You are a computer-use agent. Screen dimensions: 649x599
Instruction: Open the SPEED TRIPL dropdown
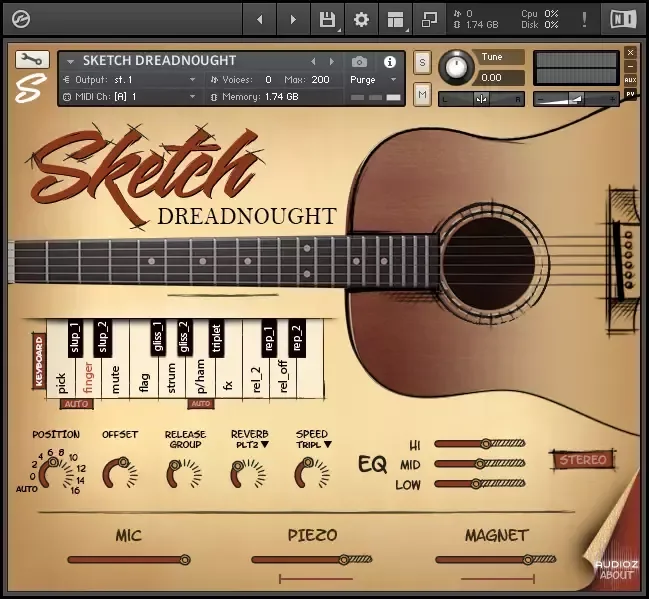[314, 445]
